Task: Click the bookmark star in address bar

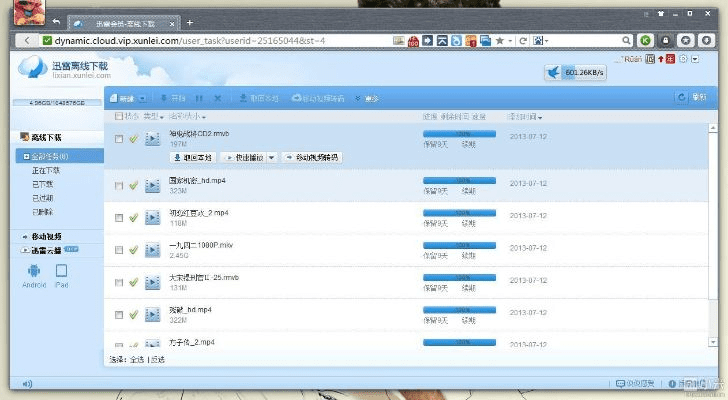Action: [499, 41]
